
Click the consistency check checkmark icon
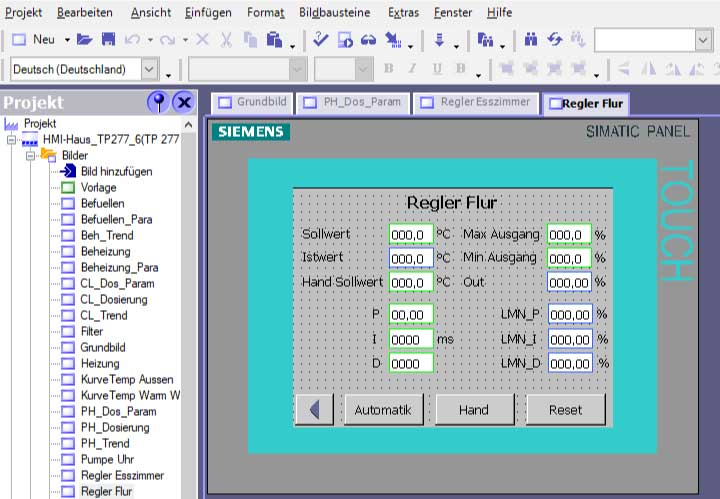321,40
